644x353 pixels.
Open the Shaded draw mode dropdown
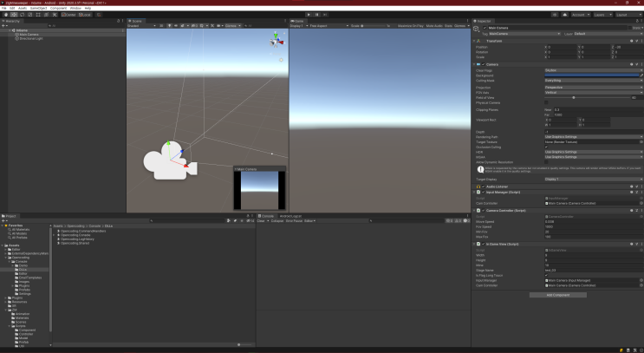point(141,25)
